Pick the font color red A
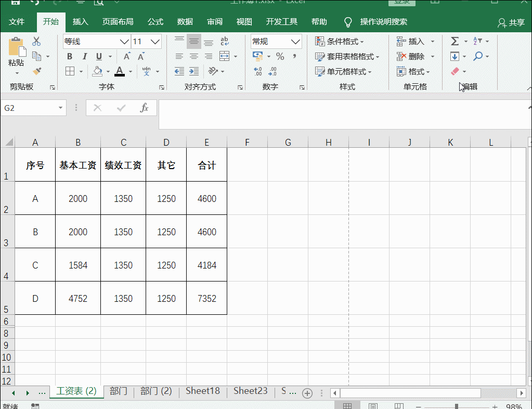The width and height of the screenshot is (532, 409). 120,71
